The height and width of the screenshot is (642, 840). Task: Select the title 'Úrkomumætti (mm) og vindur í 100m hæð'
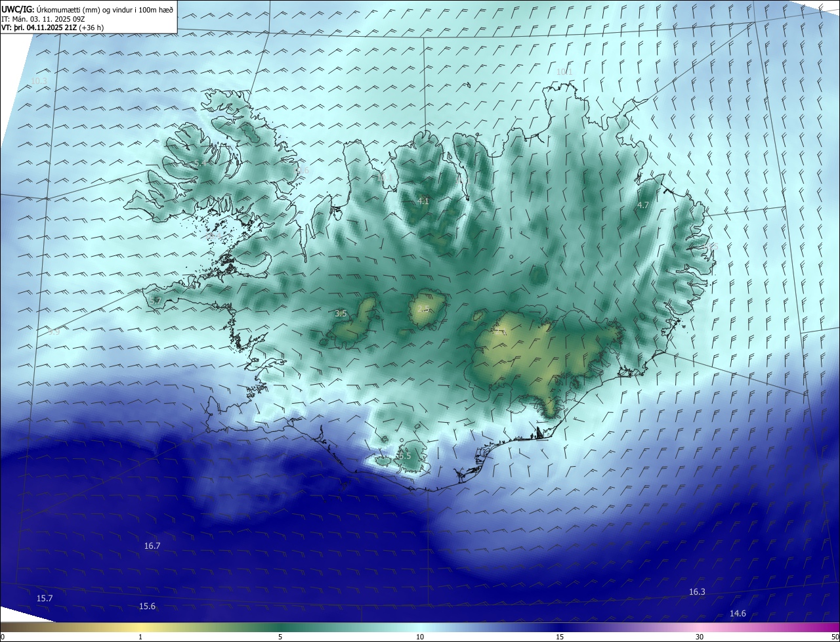105,9
